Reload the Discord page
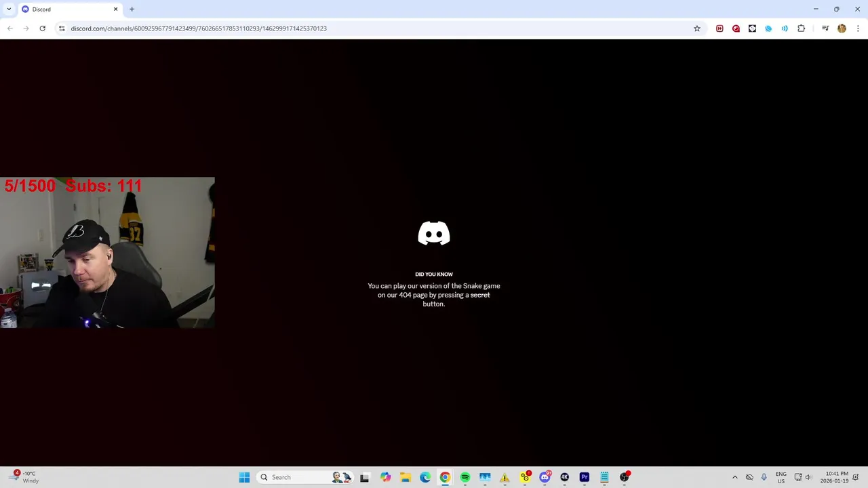868x488 pixels. pos(42,28)
